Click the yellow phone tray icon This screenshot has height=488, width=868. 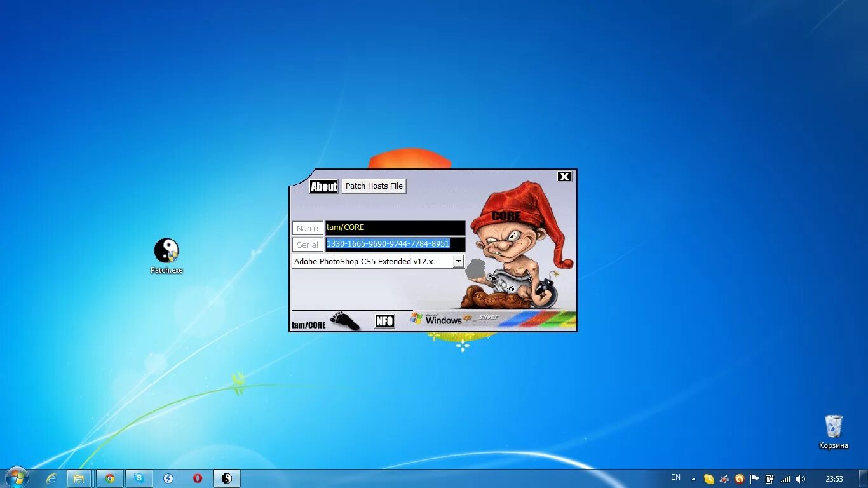[709, 479]
